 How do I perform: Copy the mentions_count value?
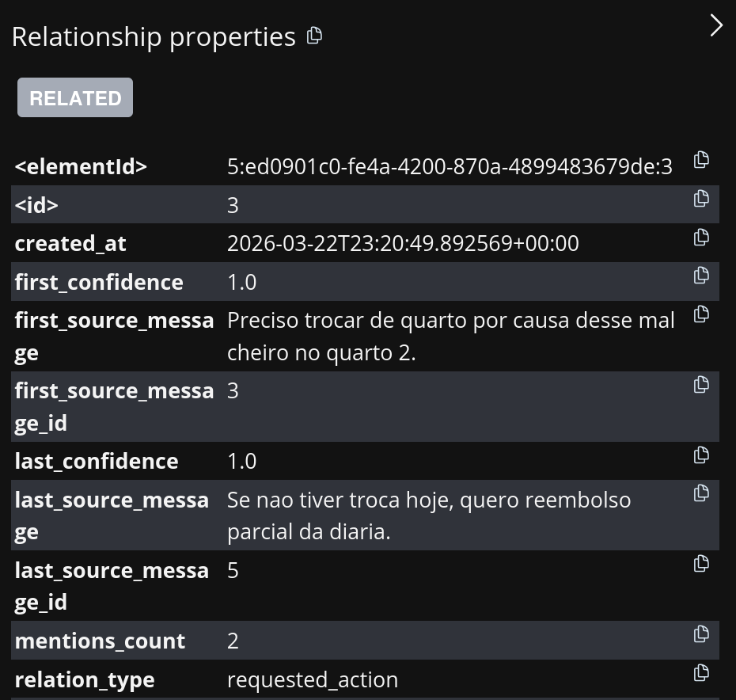(x=701, y=634)
